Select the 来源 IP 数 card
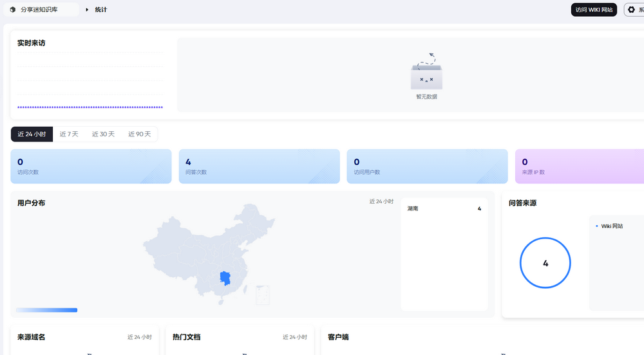The height and width of the screenshot is (355, 644). [x=580, y=167]
